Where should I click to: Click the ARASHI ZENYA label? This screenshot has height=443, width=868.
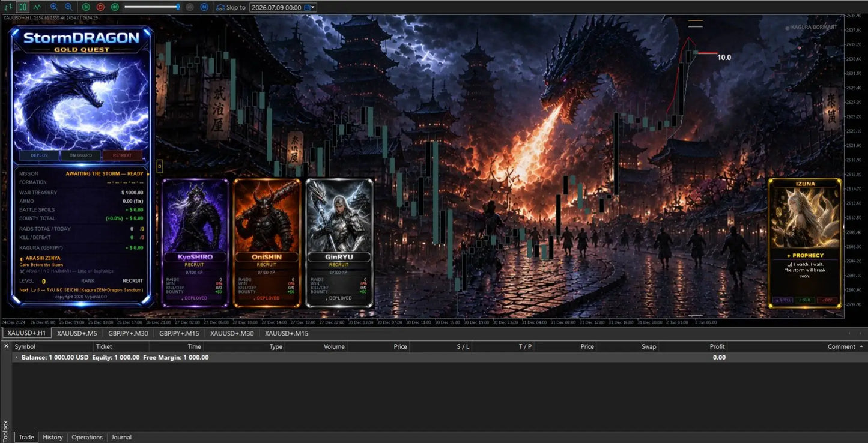[43, 258]
